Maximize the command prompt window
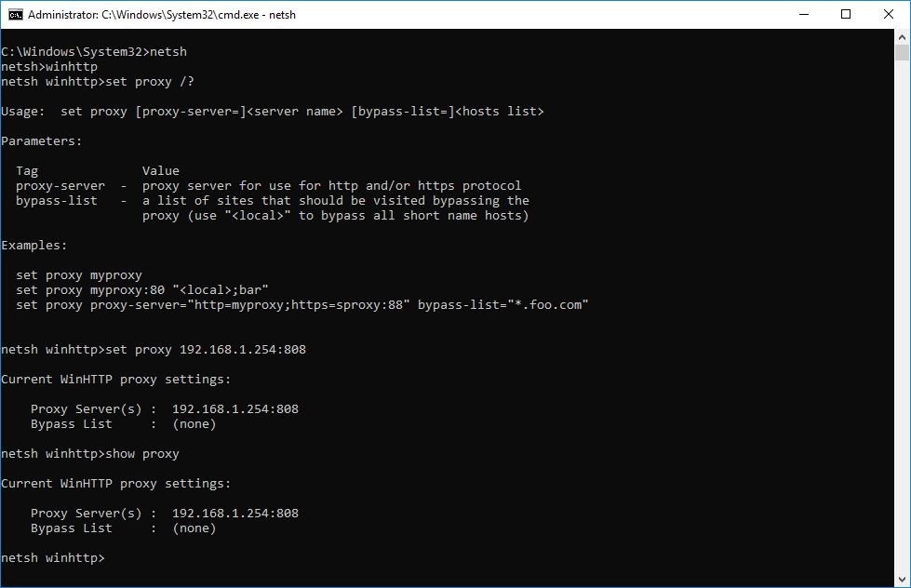Image resolution: width=911 pixels, height=588 pixels. pyautogui.click(x=846, y=14)
